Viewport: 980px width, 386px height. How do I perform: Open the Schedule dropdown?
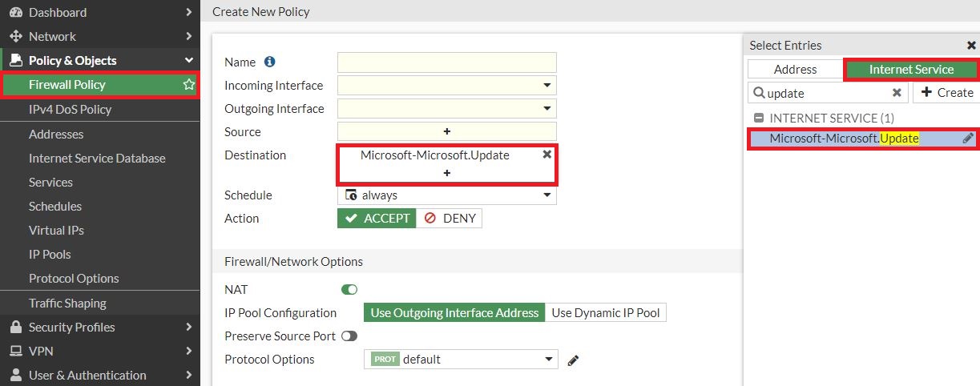[547, 195]
